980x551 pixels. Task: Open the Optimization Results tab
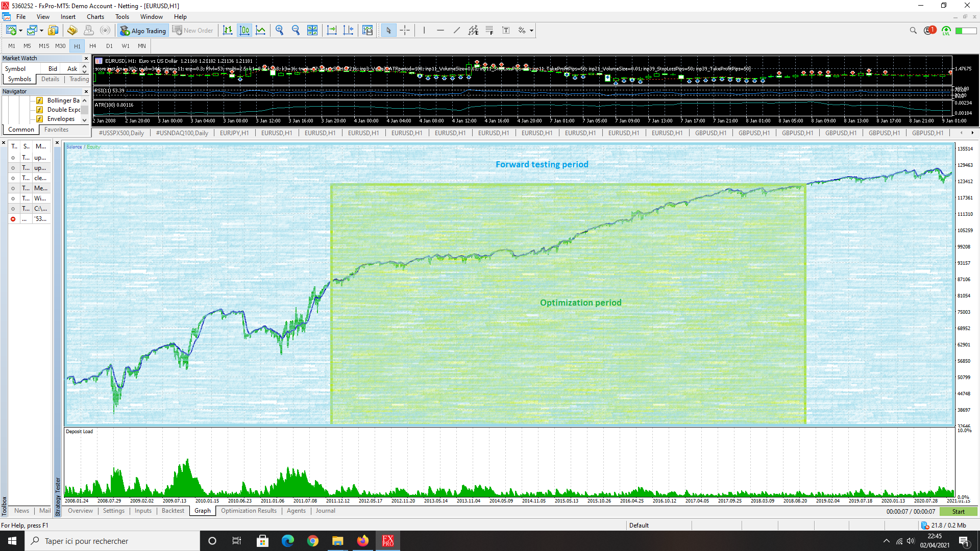point(249,511)
